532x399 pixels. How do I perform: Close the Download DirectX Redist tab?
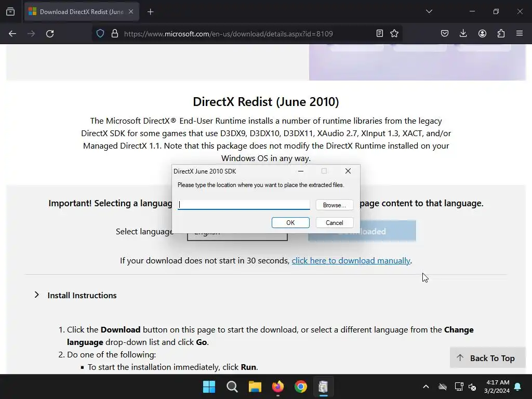(x=131, y=11)
